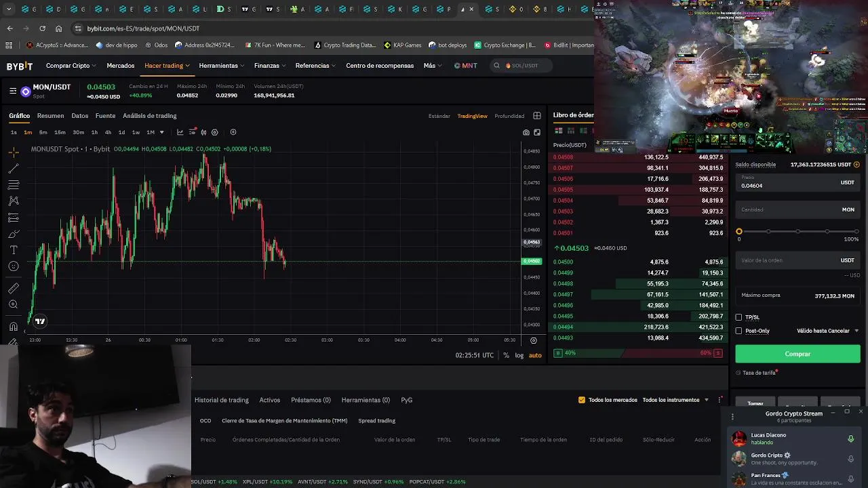Viewport: 868px width, 488px height.
Task: Toggle auto scale on the chart
Action: pos(535,355)
